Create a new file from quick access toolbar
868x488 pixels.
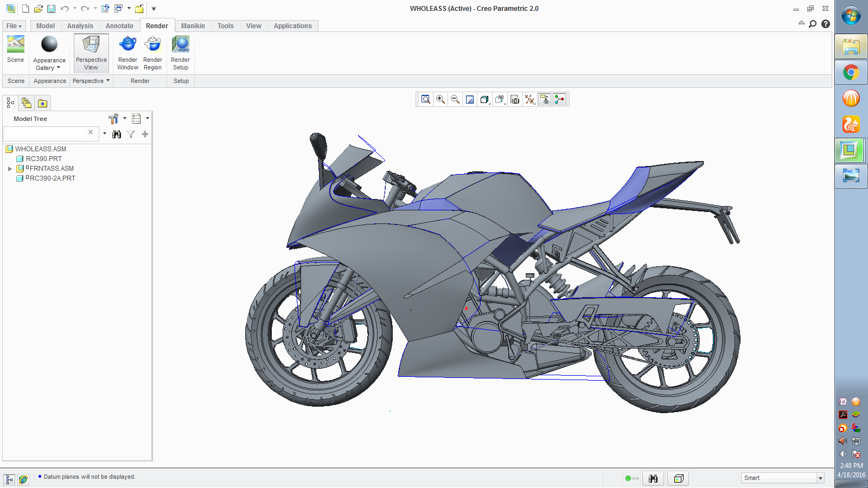pos(25,9)
